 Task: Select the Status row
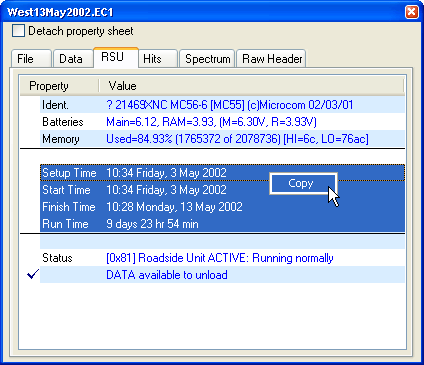[x=222, y=258]
